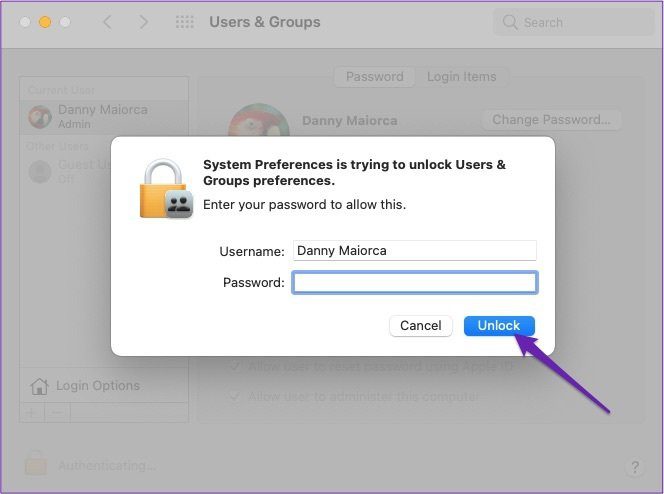Click the Users & Groups window title
The height and width of the screenshot is (494, 664).
pyautogui.click(x=265, y=22)
